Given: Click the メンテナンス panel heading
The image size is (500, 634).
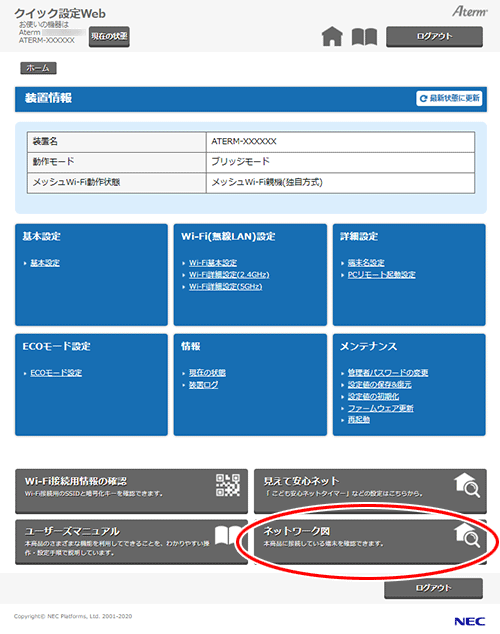Looking at the screenshot, I should (368, 347).
